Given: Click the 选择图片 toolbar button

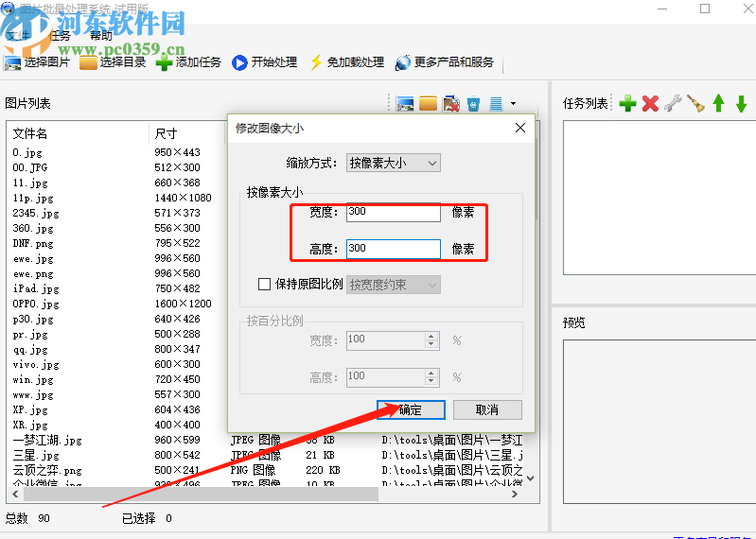Looking at the screenshot, I should (x=37, y=62).
